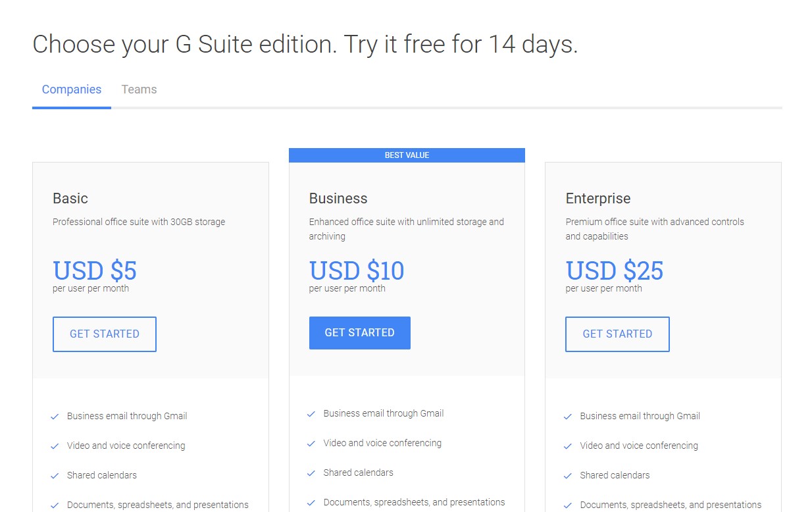Click Basic checkmark beside Shared calendars

(x=55, y=476)
